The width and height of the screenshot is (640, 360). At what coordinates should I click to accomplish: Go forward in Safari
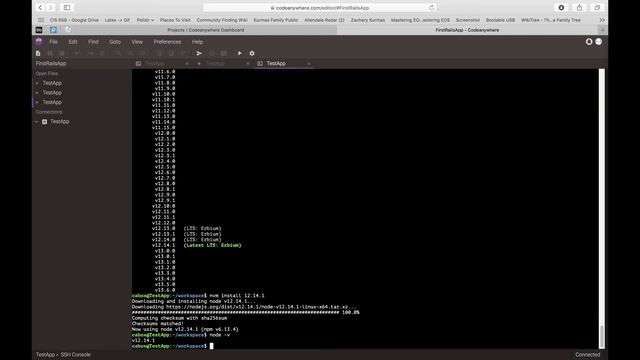tap(51, 7)
